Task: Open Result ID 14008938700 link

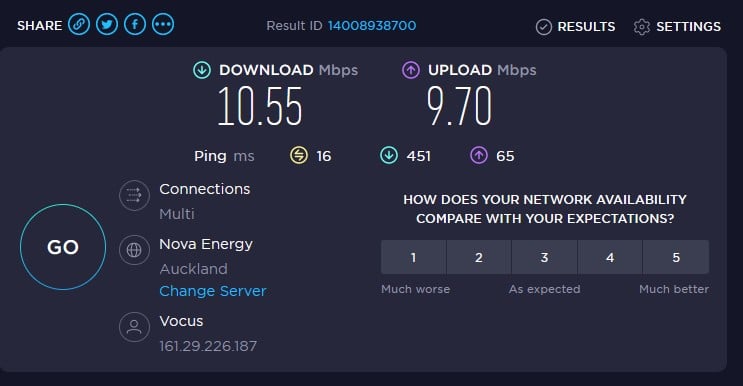Action: tap(372, 26)
